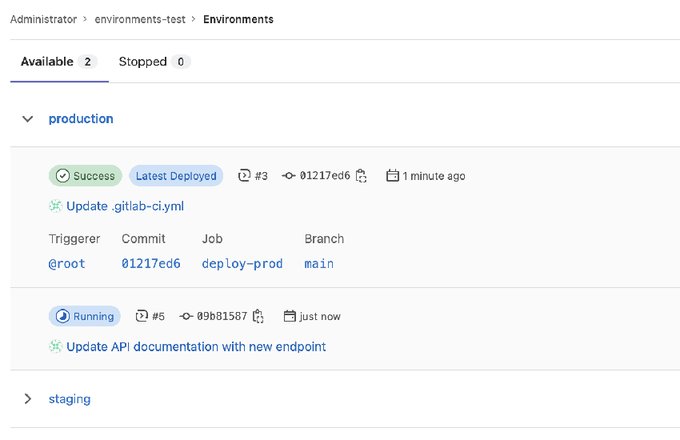Click commit icon next to 09b81587
This screenshot has height=440, width=680.
[186, 316]
